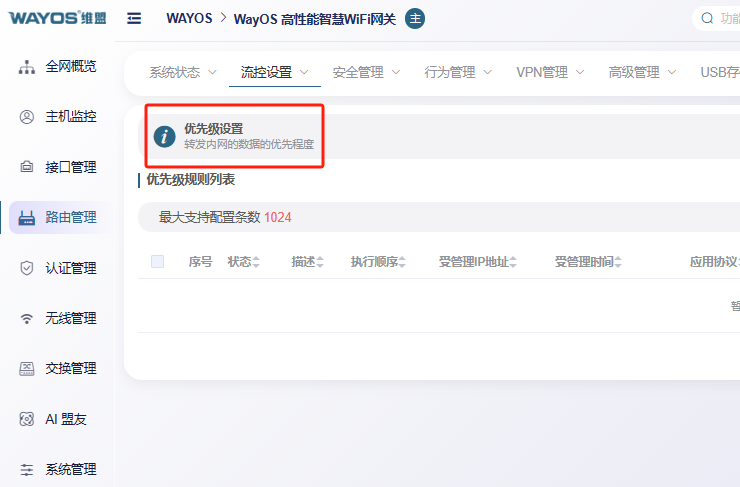Click the 接口管理 port icon
This screenshot has width=740, height=487.
26,167
